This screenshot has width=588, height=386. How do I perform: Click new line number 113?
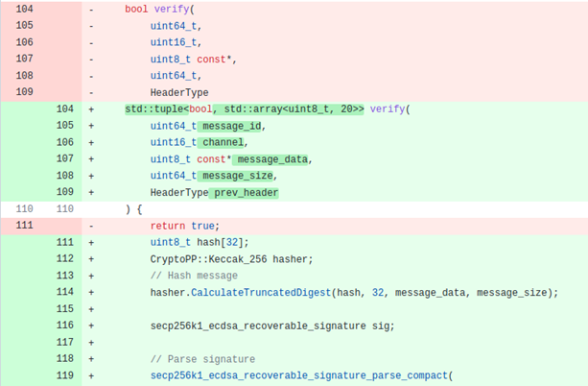point(65,276)
